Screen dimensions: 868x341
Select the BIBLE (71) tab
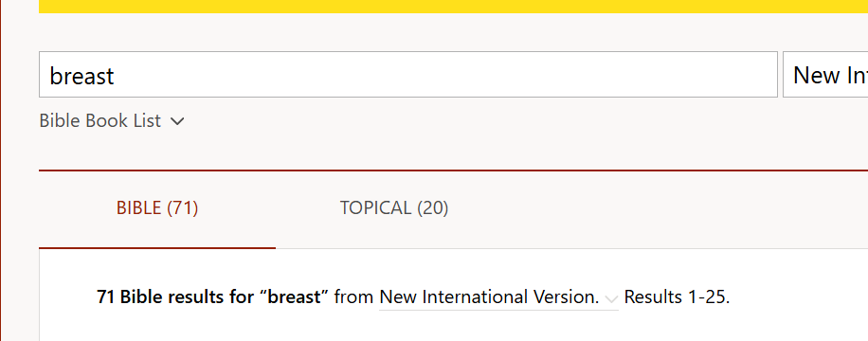point(157,208)
